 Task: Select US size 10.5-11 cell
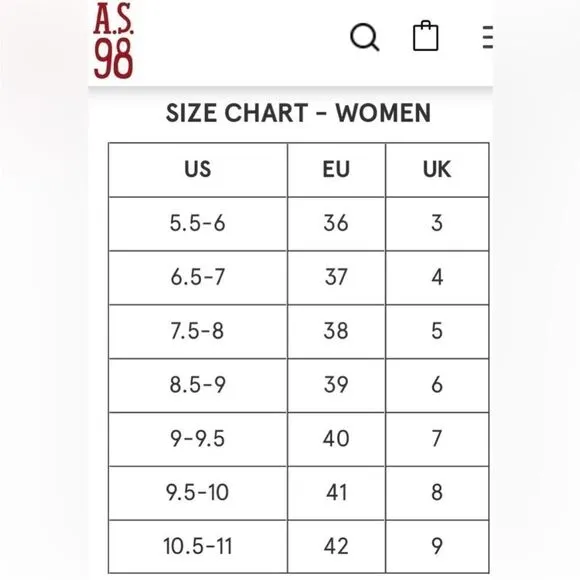point(198,547)
